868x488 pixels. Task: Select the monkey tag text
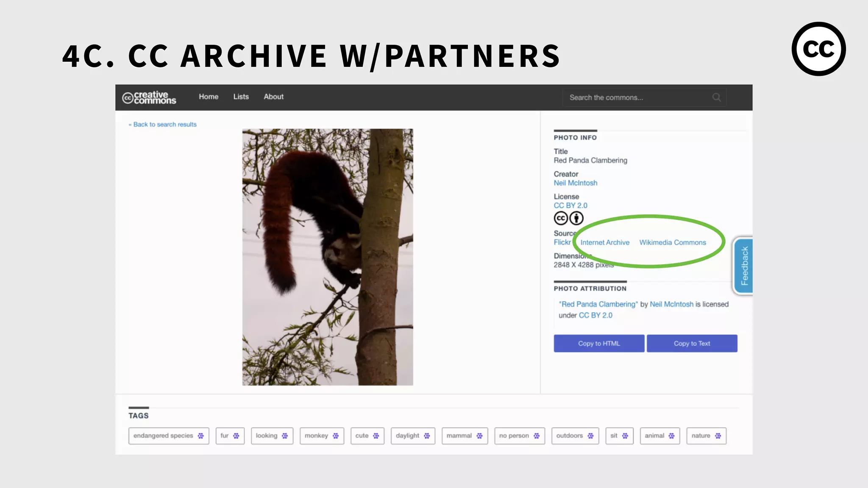coord(316,436)
